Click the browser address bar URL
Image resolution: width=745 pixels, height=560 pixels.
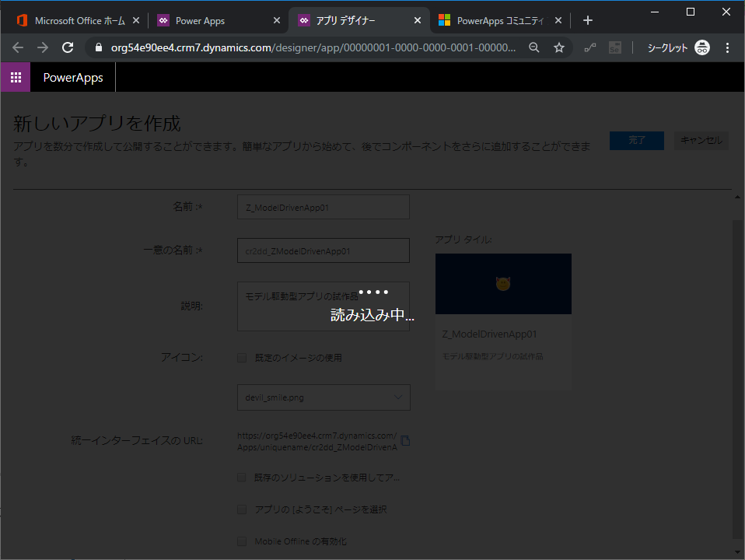[313, 47]
